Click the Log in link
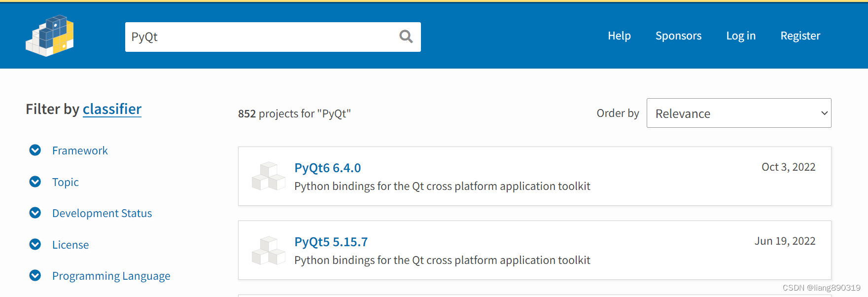 click(740, 36)
